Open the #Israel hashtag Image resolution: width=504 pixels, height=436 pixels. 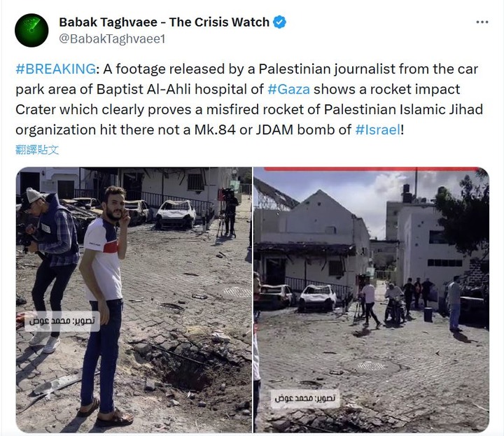coord(378,129)
